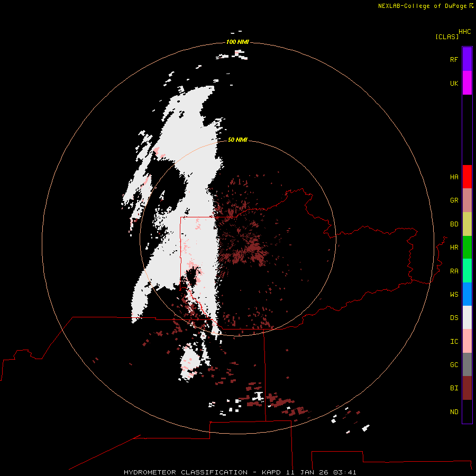Click the UK legend label
The width and height of the screenshot is (476, 476).
pos(454,83)
